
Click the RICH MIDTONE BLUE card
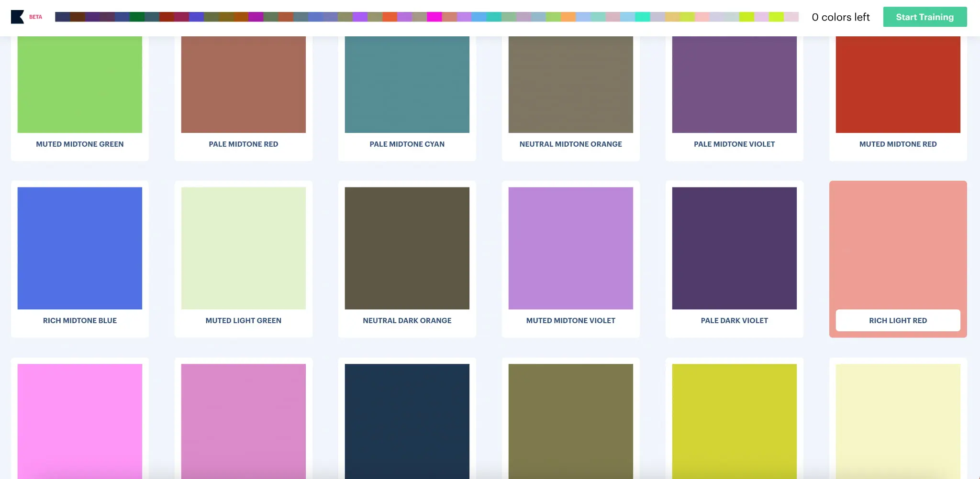tap(79, 248)
